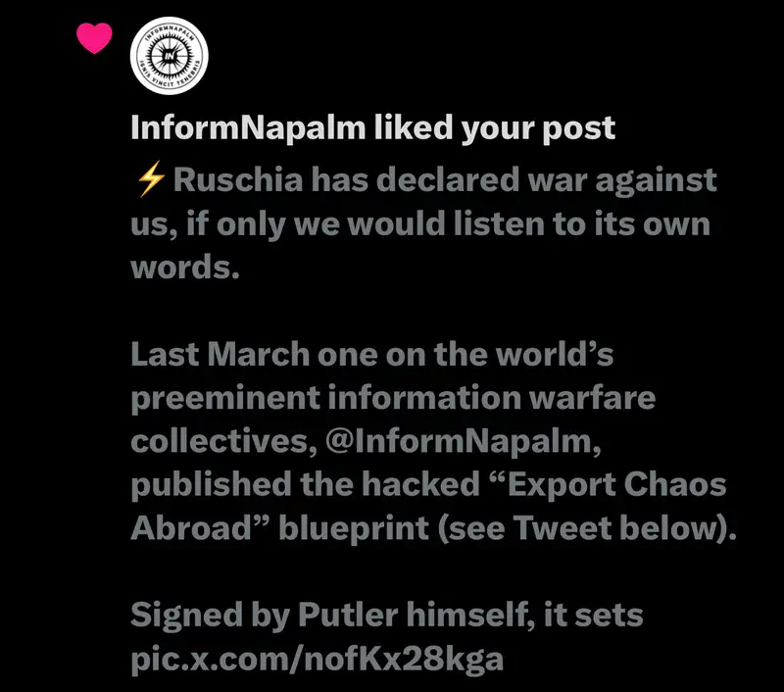Click the lightning bolt emoji in post
This screenshot has height=692, width=784.
(148, 181)
